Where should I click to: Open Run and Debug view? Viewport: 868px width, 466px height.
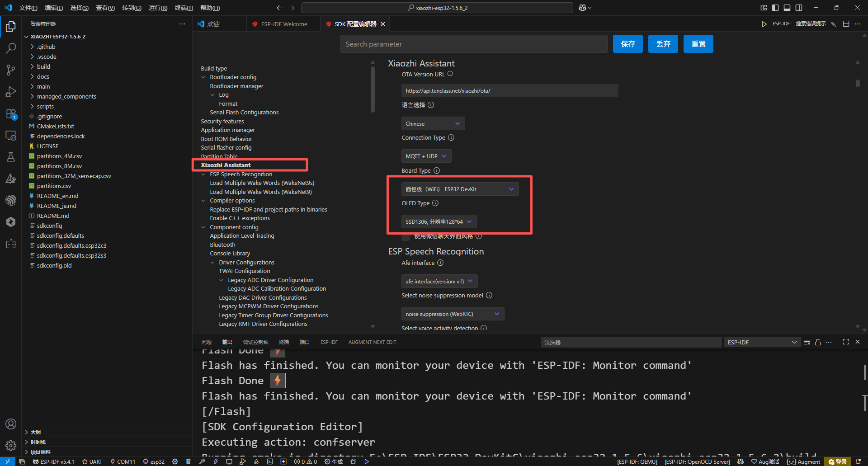[x=11, y=92]
